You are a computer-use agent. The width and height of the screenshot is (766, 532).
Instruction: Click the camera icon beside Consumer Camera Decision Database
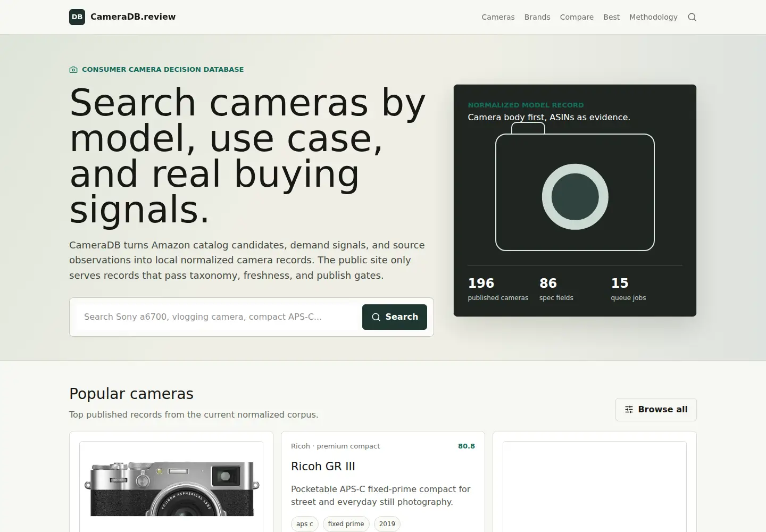click(73, 70)
